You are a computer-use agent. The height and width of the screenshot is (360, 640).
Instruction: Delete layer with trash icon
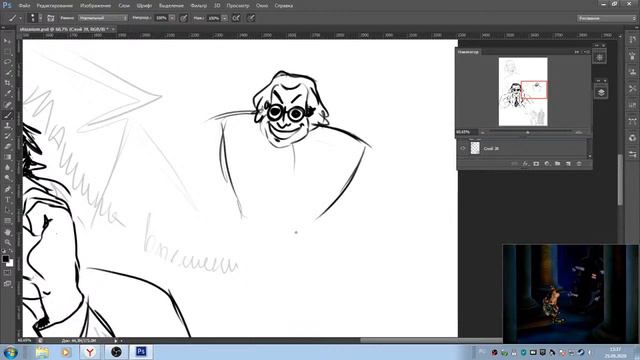pos(579,164)
